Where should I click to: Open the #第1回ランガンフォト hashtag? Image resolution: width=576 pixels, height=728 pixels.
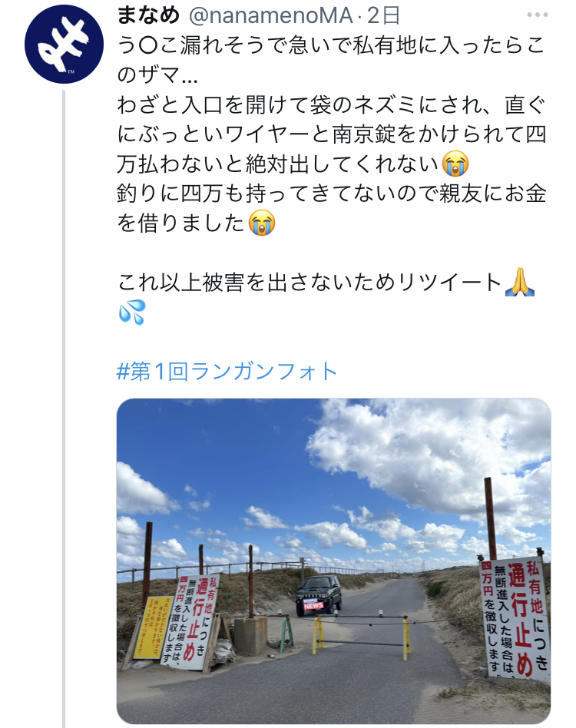pos(227,372)
